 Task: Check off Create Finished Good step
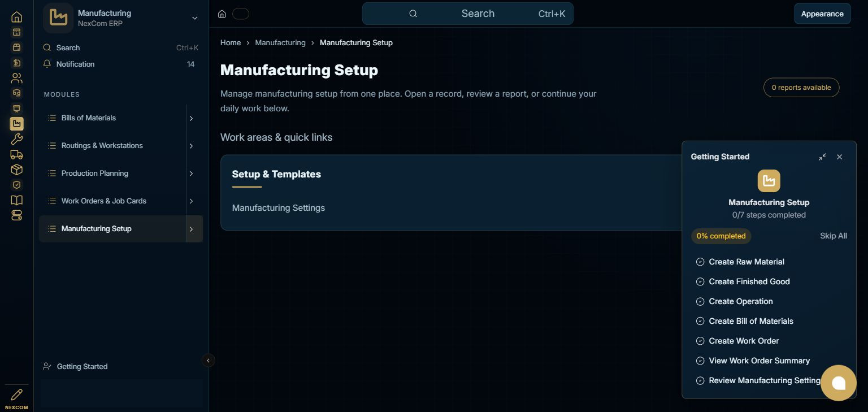pos(700,281)
